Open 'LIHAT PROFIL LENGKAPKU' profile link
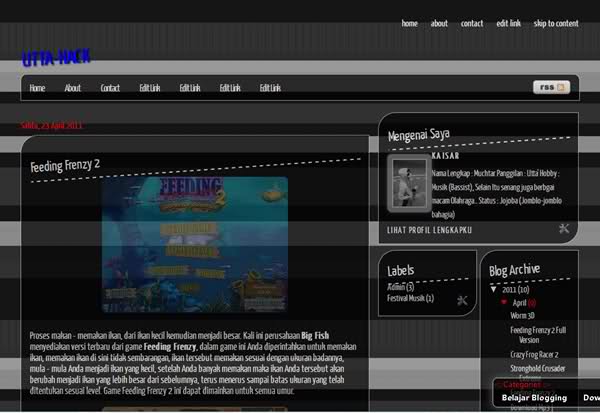 tap(429, 230)
